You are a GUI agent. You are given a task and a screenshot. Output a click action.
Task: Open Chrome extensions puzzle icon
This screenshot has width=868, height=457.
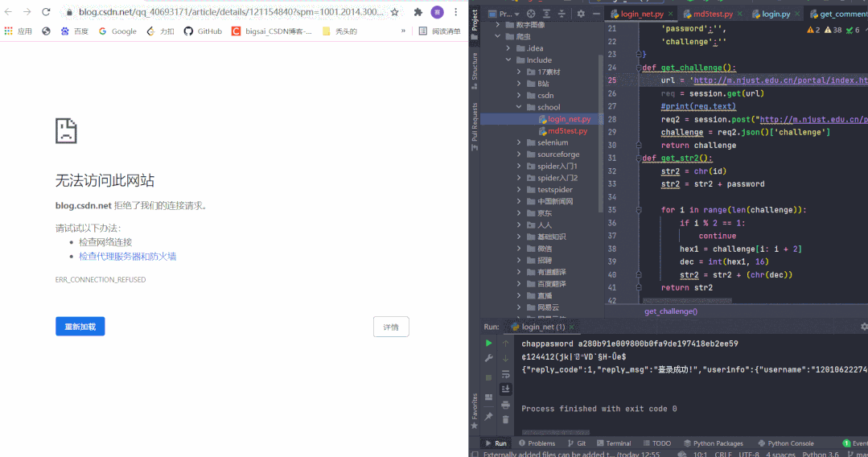click(x=418, y=11)
